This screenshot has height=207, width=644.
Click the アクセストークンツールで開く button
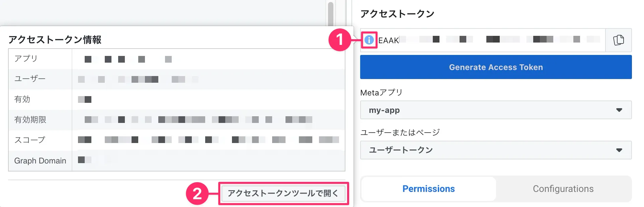click(283, 193)
